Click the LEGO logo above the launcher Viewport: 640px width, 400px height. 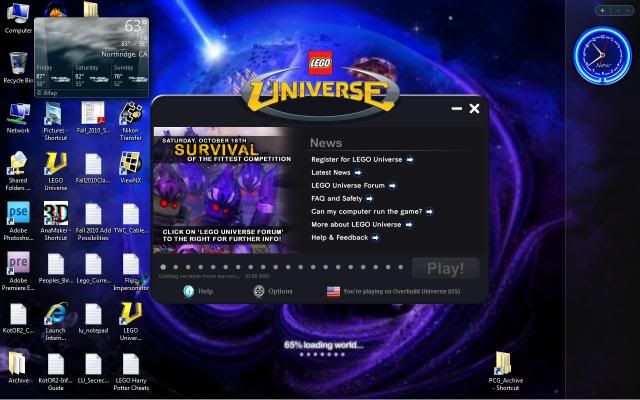point(320,63)
